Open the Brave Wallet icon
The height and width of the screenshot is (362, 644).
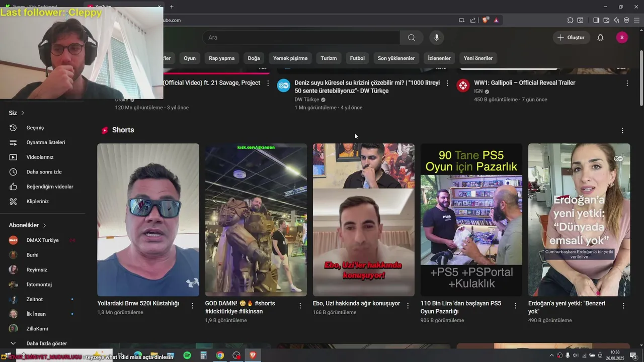(x=606, y=20)
